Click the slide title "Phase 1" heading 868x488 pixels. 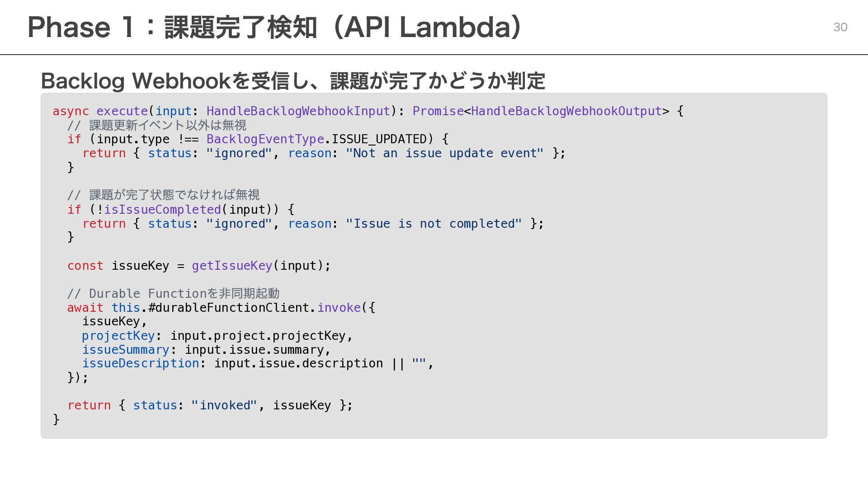point(275,27)
